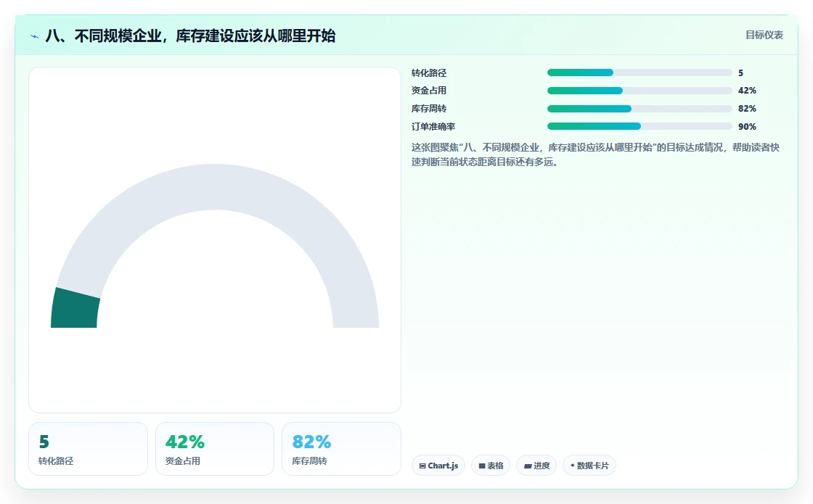Click the 目标仪表 label in the header

click(764, 35)
